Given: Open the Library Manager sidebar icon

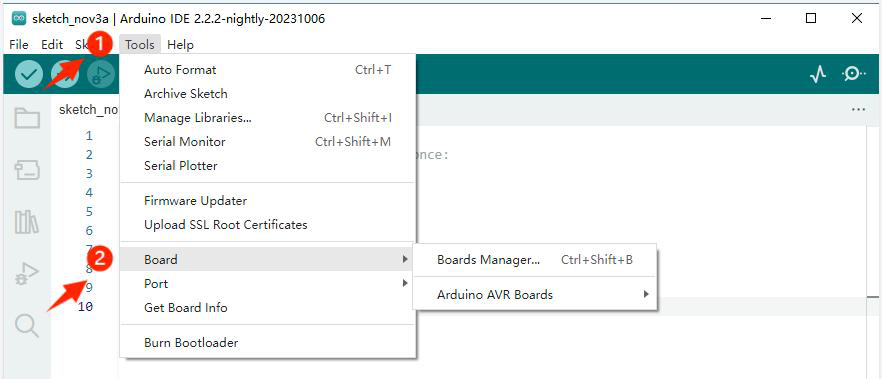Looking at the screenshot, I should 27,222.
